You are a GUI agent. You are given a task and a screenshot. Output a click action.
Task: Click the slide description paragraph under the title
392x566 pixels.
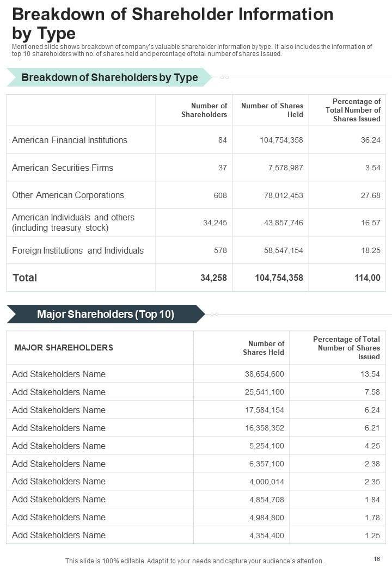(192, 50)
